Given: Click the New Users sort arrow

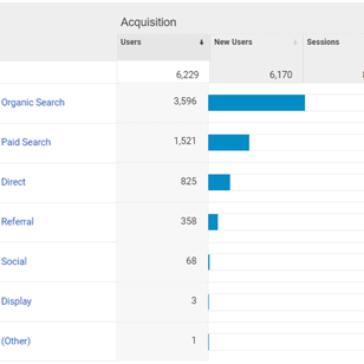Looking at the screenshot, I should coord(295,42).
